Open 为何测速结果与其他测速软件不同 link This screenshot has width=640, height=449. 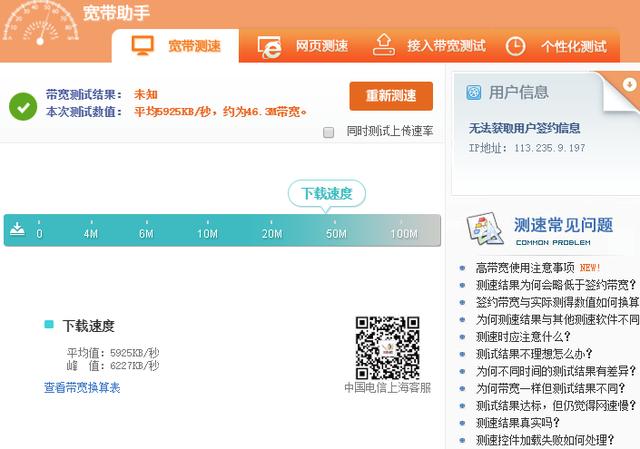pos(558,319)
